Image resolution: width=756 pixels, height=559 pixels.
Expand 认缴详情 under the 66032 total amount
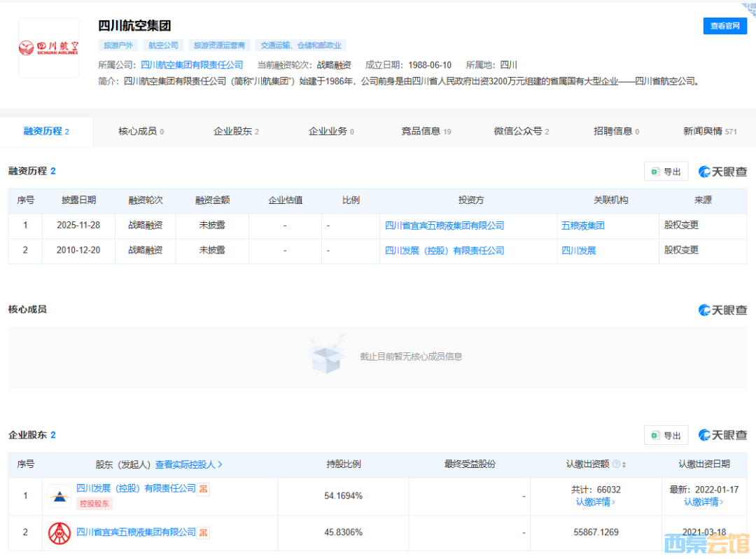(x=596, y=502)
